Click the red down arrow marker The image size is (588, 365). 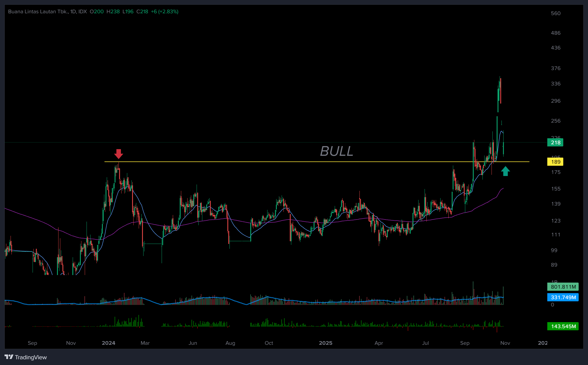pos(119,153)
